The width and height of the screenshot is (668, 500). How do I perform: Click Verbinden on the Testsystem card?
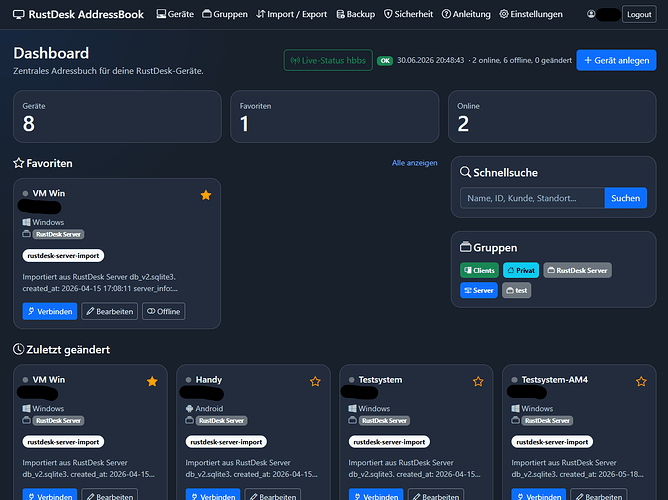pos(376,494)
